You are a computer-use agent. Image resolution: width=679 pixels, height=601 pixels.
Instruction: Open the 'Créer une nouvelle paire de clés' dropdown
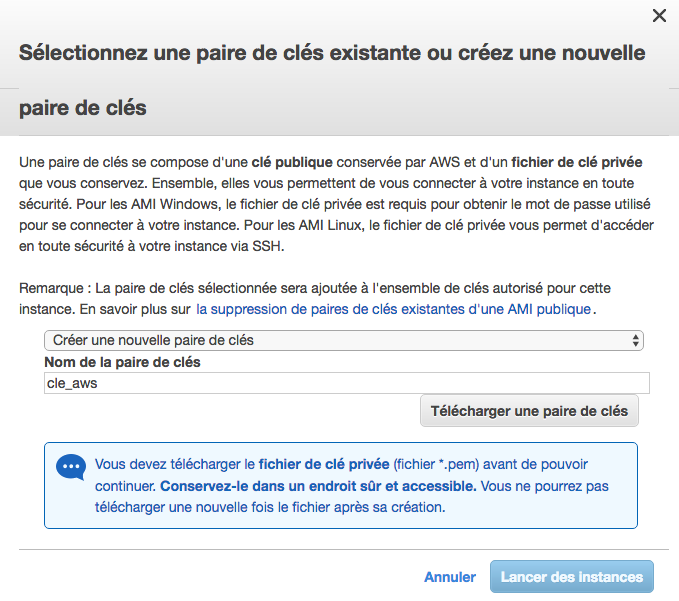tap(342, 340)
